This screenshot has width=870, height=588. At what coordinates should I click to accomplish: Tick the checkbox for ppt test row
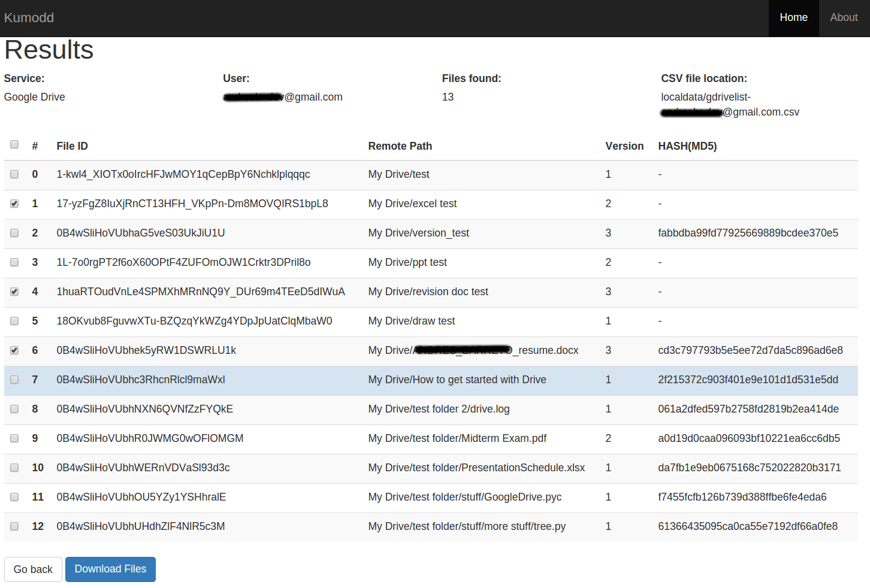click(x=14, y=262)
